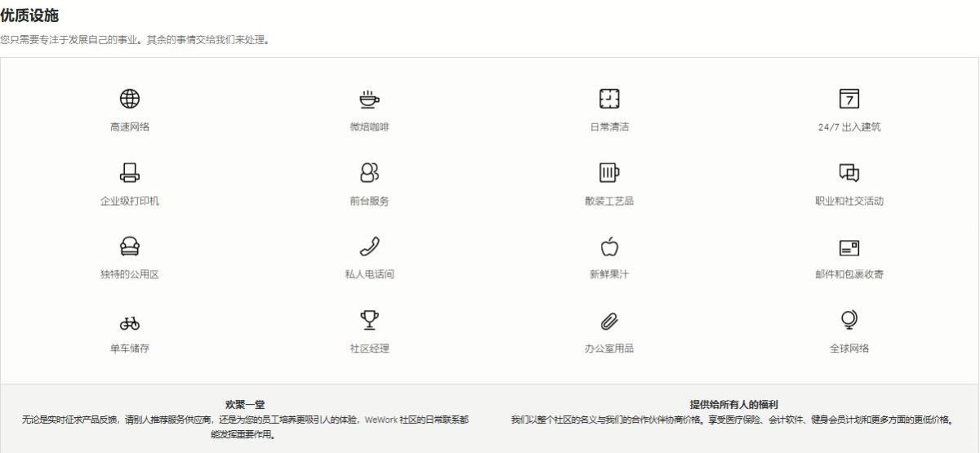Click the 欢聚一堂 heading text
980x453 pixels.
[245, 404]
